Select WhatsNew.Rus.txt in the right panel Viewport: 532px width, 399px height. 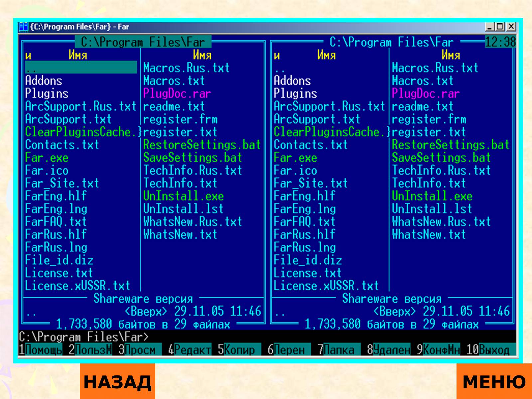(441, 222)
